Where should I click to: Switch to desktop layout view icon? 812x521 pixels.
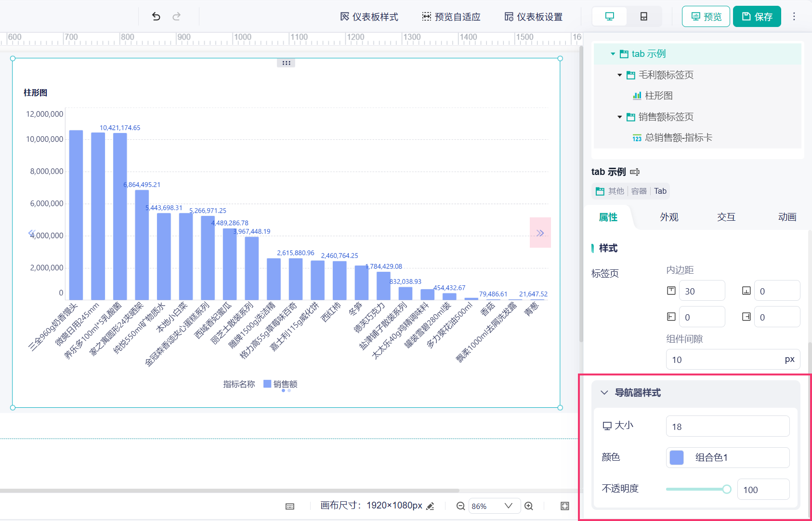610,16
